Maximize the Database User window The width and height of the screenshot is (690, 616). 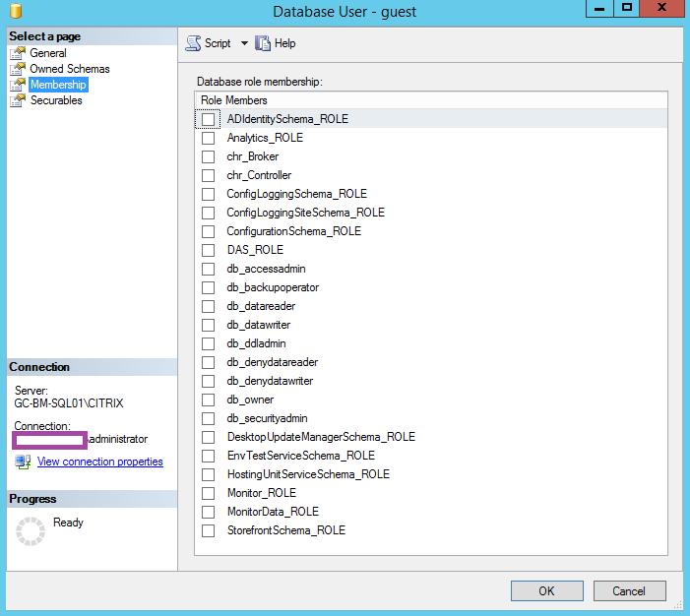[627, 8]
